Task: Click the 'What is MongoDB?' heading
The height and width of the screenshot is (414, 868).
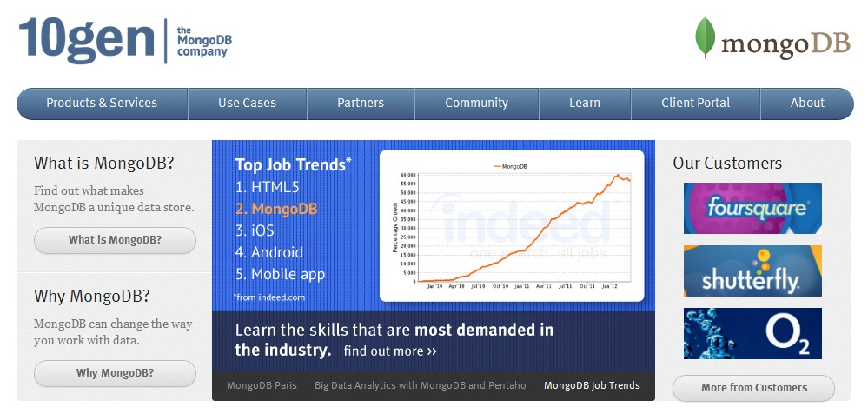Action: (x=104, y=164)
